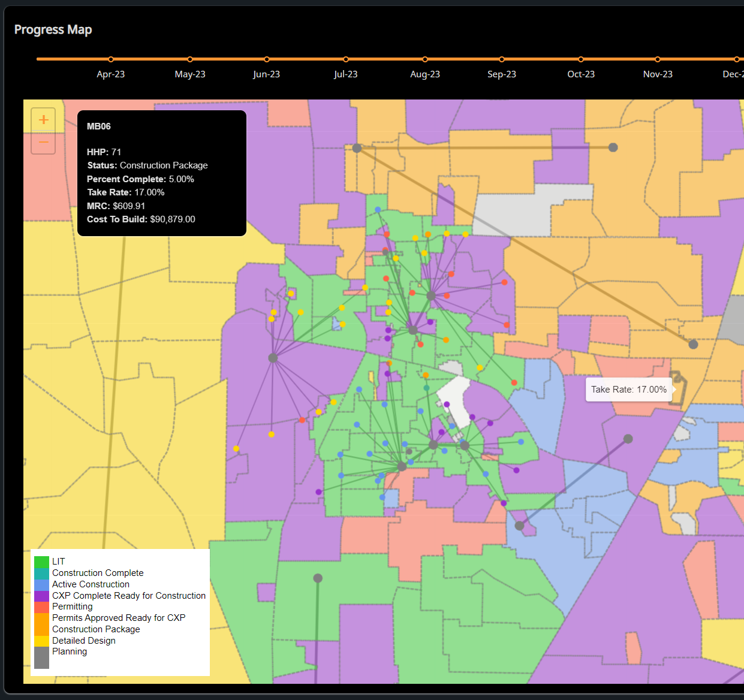Select the LIT entry in the legend

point(58,561)
